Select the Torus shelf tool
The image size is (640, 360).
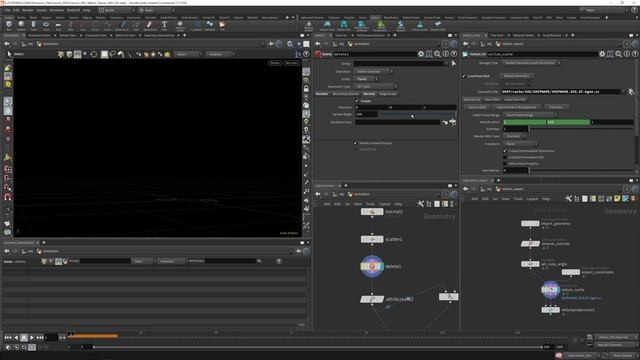pos(46,26)
